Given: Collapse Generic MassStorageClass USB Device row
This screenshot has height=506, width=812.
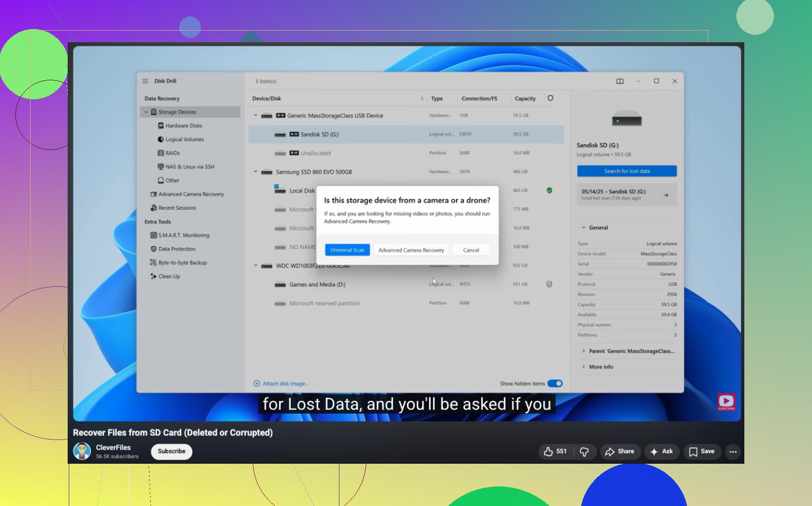Looking at the screenshot, I should pos(256,116).
